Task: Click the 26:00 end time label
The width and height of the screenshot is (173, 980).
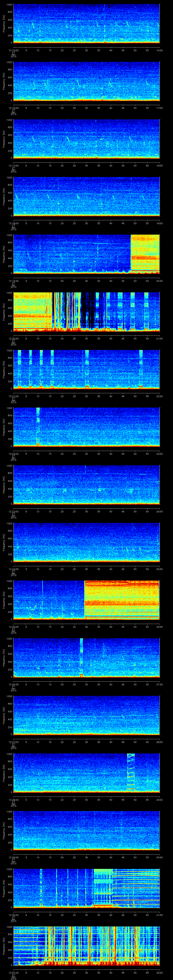Action: [x=160, y=627]
